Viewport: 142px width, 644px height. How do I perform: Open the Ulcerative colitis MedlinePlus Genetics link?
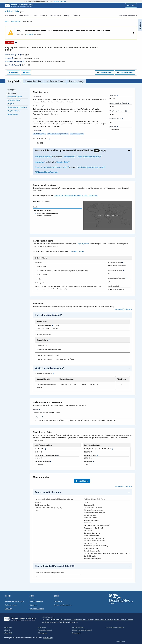69,157
